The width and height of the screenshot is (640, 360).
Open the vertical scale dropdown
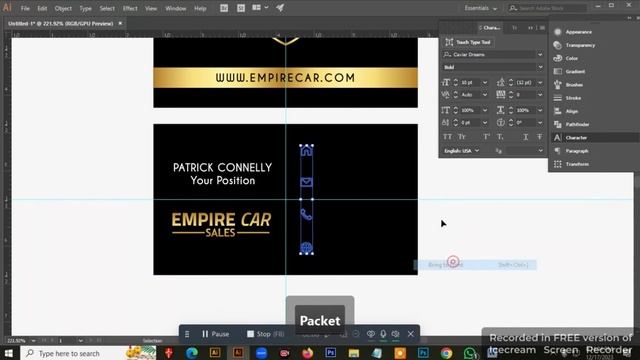click(485, 110)
